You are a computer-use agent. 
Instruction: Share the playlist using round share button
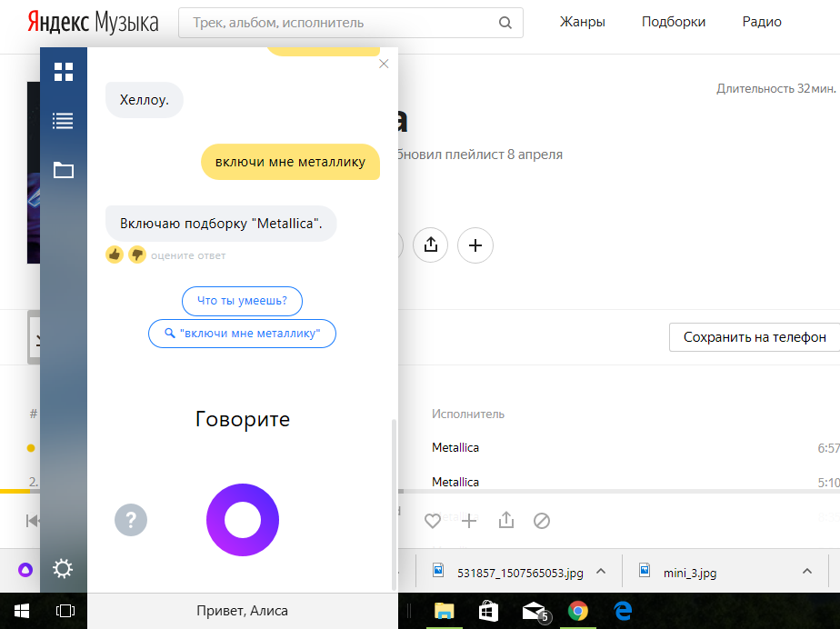click(430, 245)
